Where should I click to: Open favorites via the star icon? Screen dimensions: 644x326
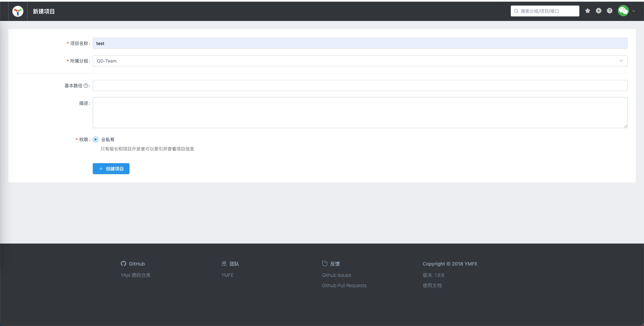[588, 11]
